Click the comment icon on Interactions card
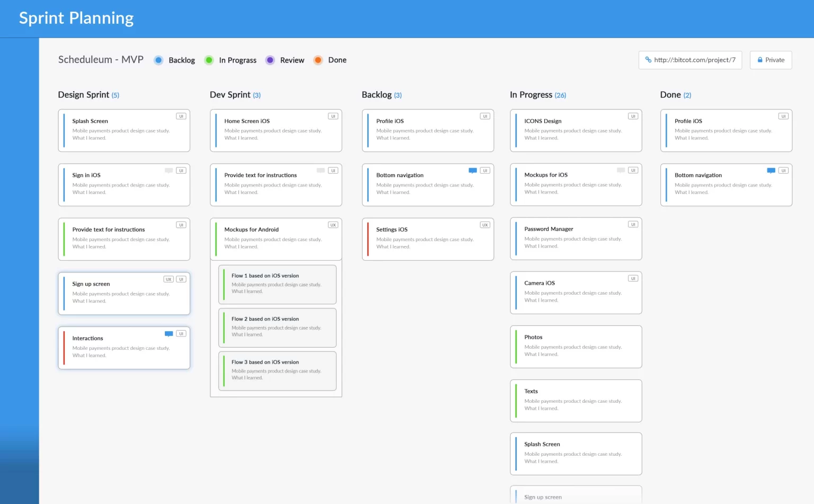Image resolution: width=814 pixels, height=504 pixels. pos(169,334)
